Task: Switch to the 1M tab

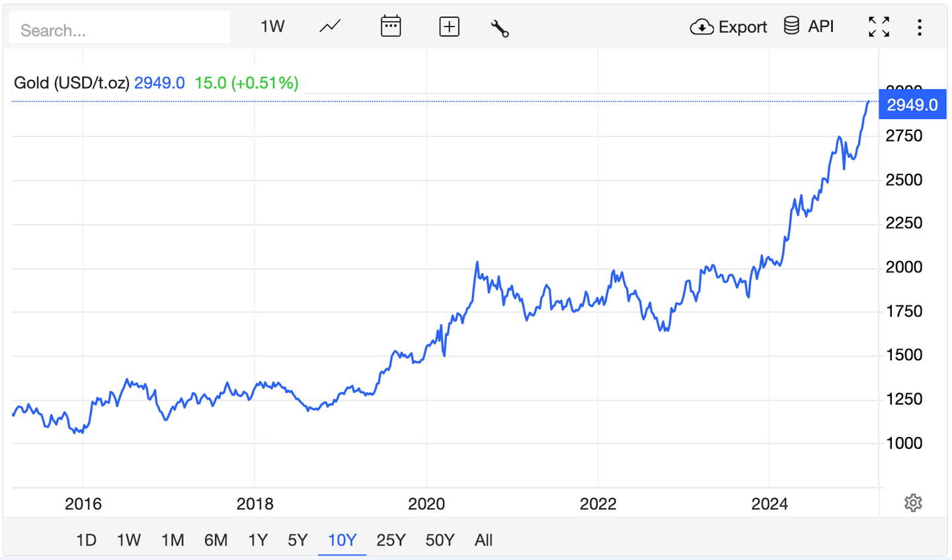Action: tap(173, 540)
